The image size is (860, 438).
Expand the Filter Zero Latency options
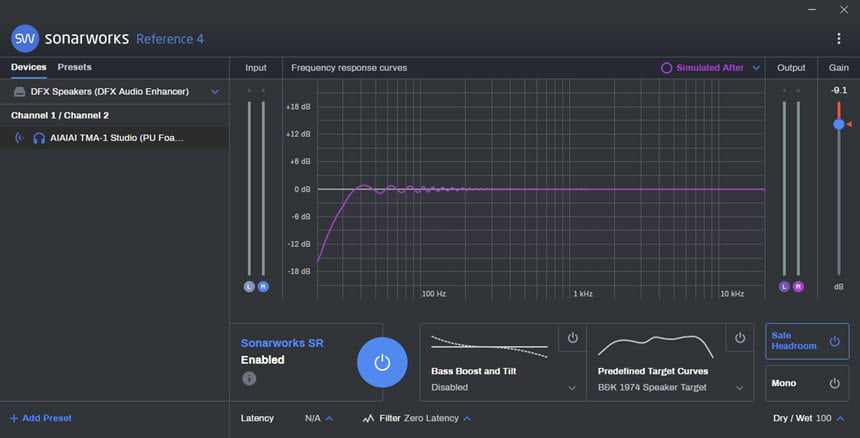coord(467,418)
